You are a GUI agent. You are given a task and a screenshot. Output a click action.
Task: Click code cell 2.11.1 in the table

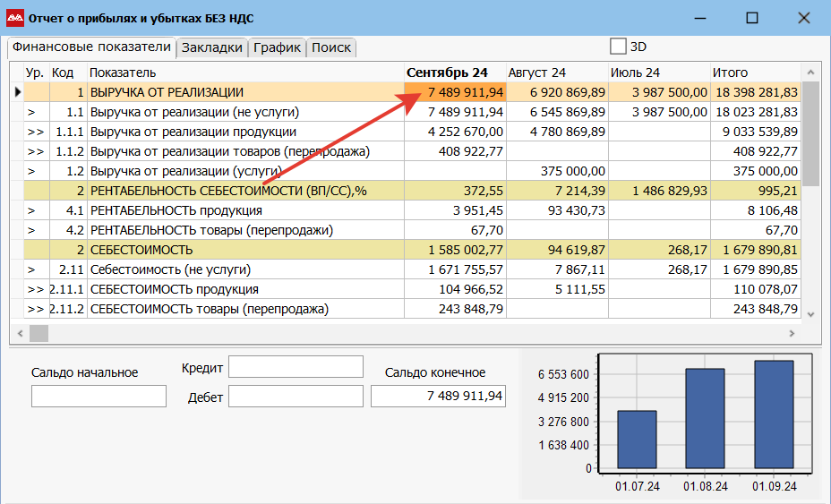pos(68,289)
